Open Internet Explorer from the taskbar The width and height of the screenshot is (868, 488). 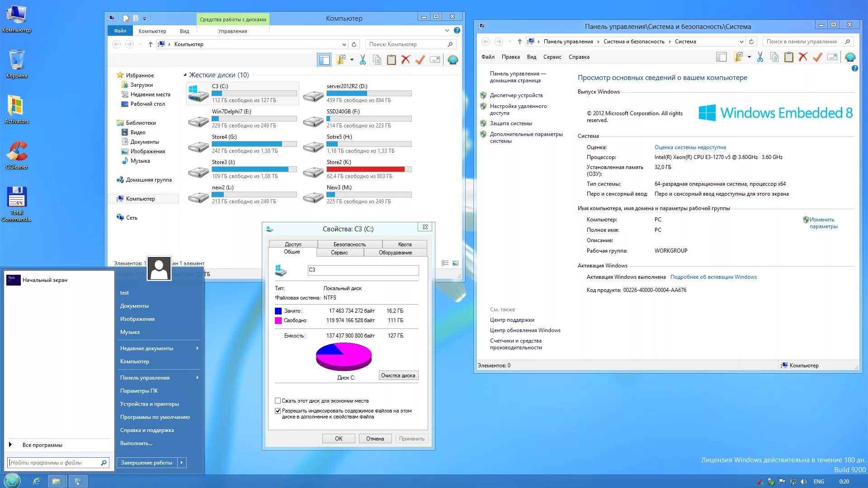point(37,481)
